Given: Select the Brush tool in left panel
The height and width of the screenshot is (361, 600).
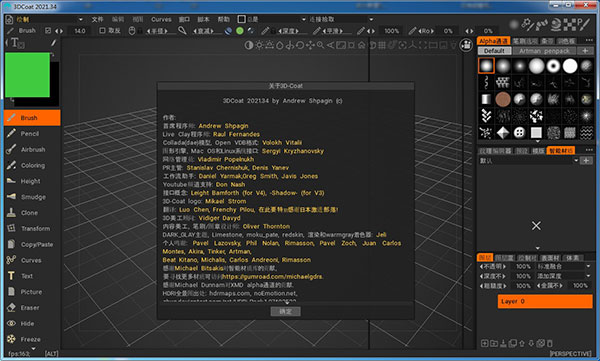Looking at the screenshot, I should (x=32, y=118).
